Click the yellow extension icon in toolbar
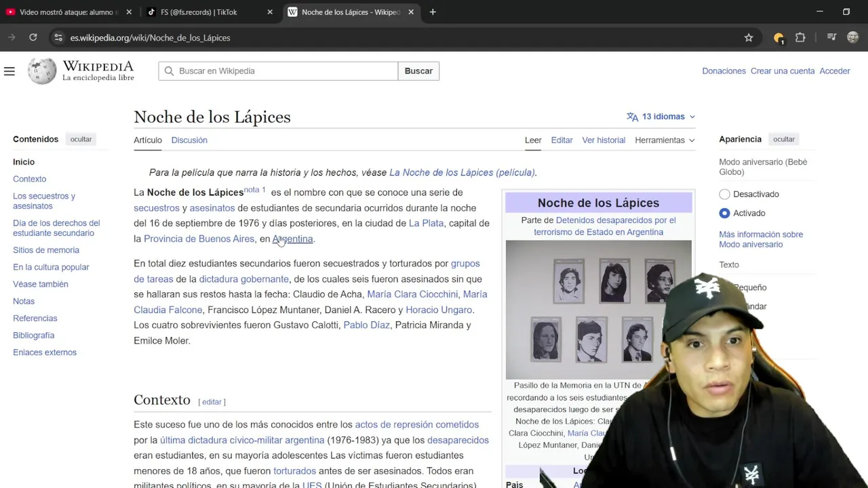 tap(778, 37)
